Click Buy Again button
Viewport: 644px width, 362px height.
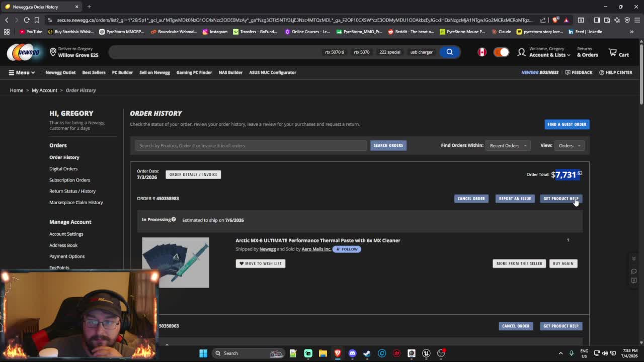[563, 263]
